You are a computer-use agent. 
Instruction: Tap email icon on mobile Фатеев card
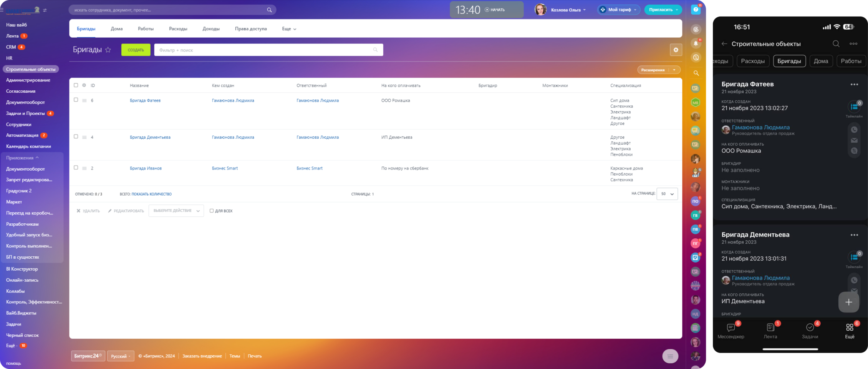tap(854, 140)
